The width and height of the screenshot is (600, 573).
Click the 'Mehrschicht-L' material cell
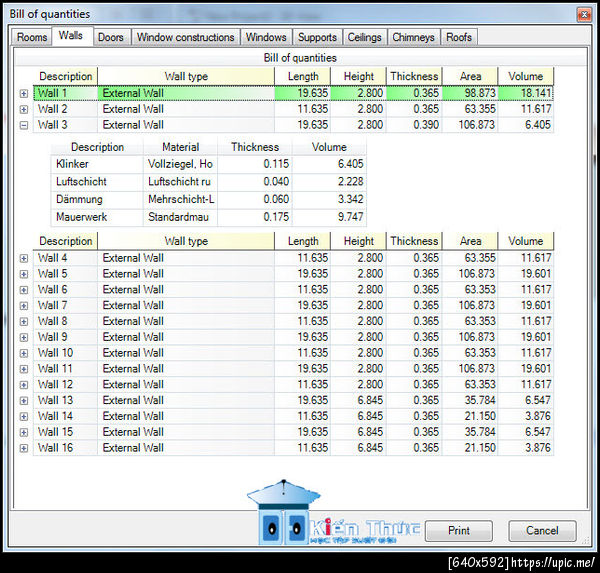click(180, 199)
